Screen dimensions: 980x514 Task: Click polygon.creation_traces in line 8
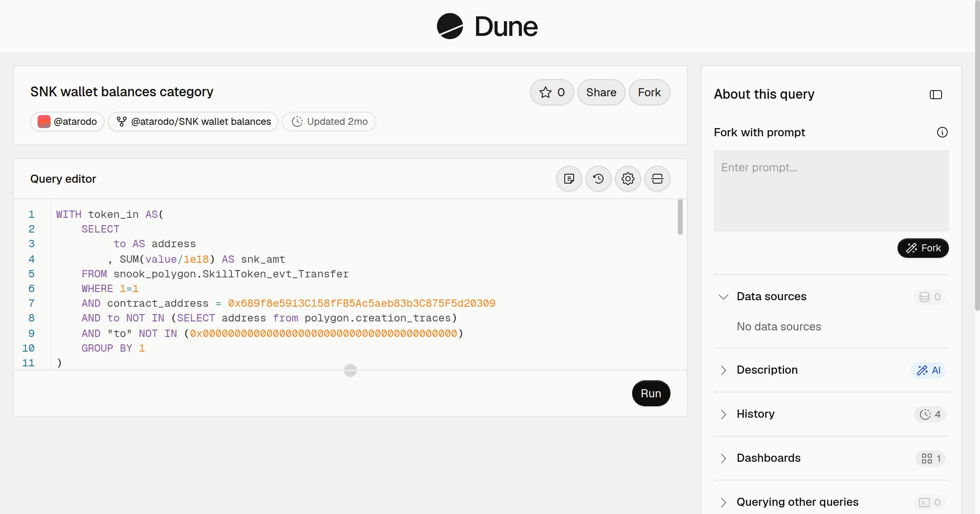pyautogui.click(x=378, y=318)
